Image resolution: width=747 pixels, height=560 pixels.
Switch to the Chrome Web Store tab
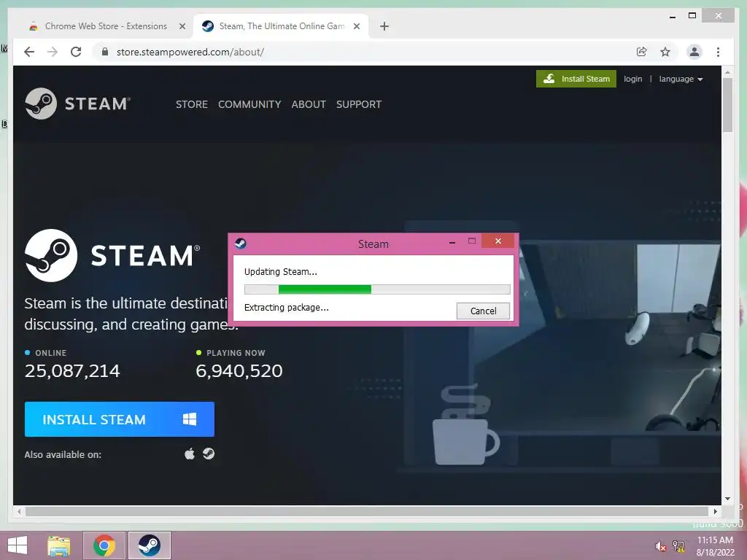[x=107, y=26]
